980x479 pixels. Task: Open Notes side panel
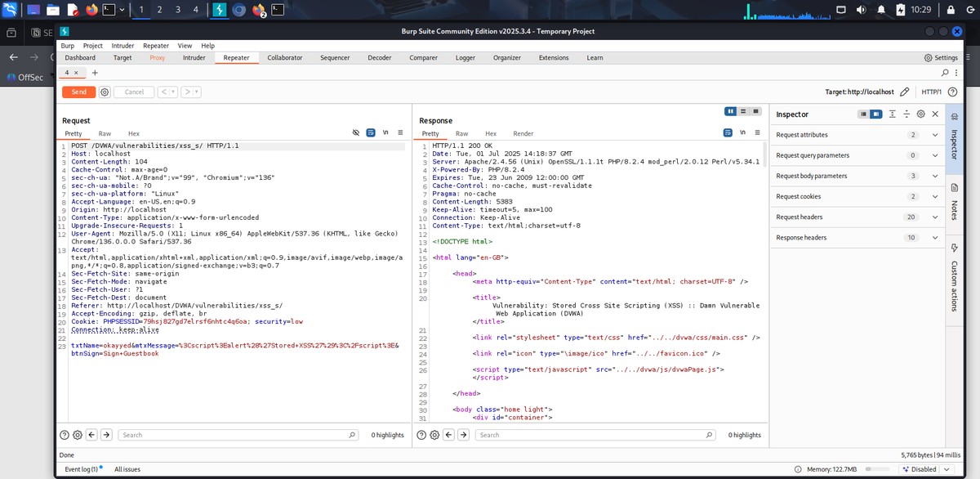(x=955, y=204)
